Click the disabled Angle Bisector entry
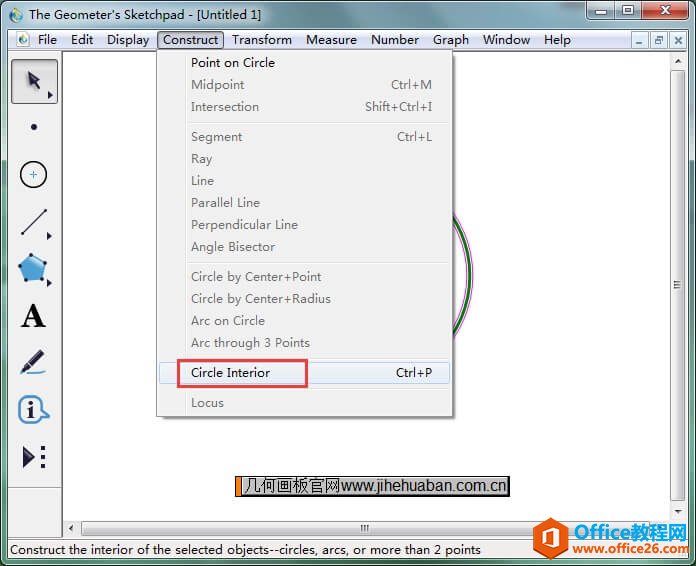The height and width of the screenshot is (566, 696). 304,246
